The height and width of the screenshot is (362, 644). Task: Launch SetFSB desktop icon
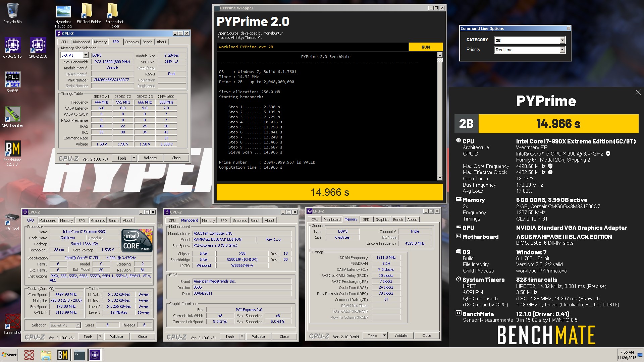click(x=12, y=82)
